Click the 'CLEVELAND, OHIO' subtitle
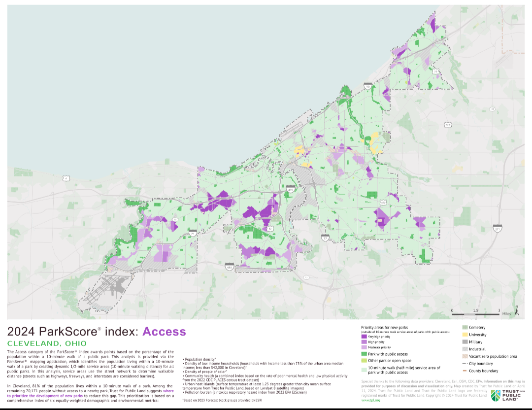 47,343
